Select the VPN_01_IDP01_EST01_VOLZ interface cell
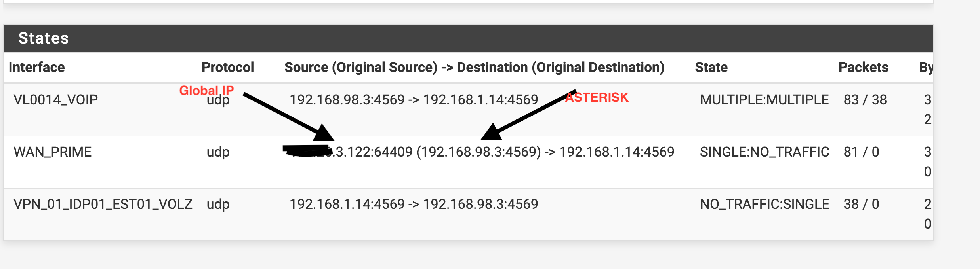Screen dimensions: 980x269 [103, 204]
